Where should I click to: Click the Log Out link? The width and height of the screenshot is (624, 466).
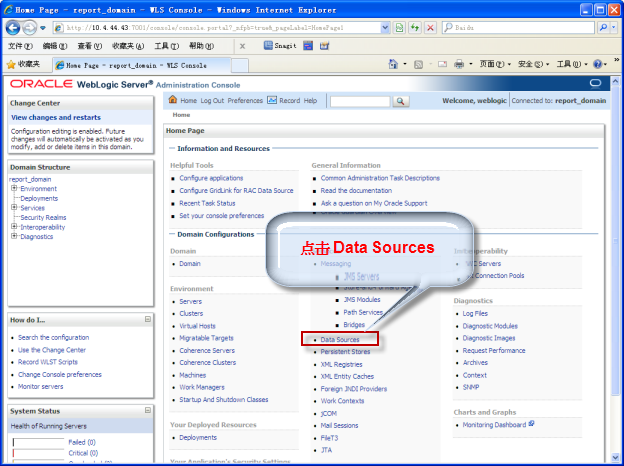[212, 101]
